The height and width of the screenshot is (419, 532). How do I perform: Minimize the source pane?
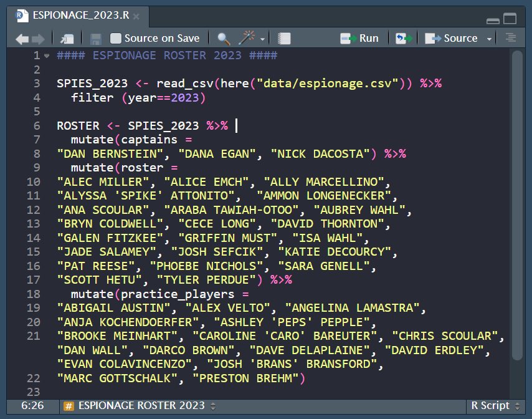pyautogui.click(x=493, y=21)
